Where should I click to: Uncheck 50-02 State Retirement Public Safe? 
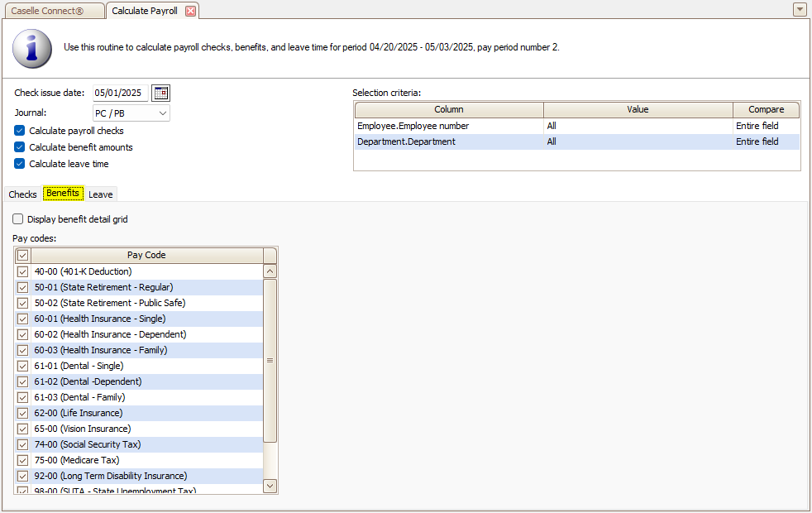[x=23, y=303]
